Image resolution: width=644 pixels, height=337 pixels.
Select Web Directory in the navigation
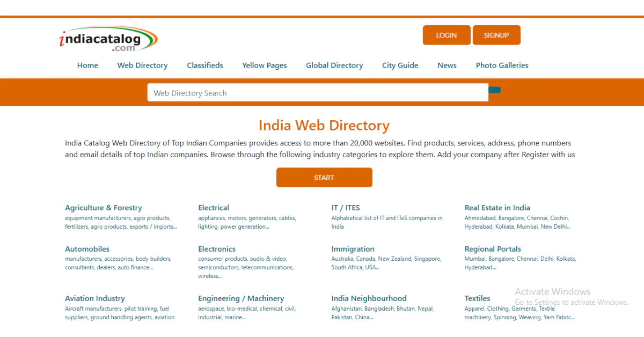point(142,65)
